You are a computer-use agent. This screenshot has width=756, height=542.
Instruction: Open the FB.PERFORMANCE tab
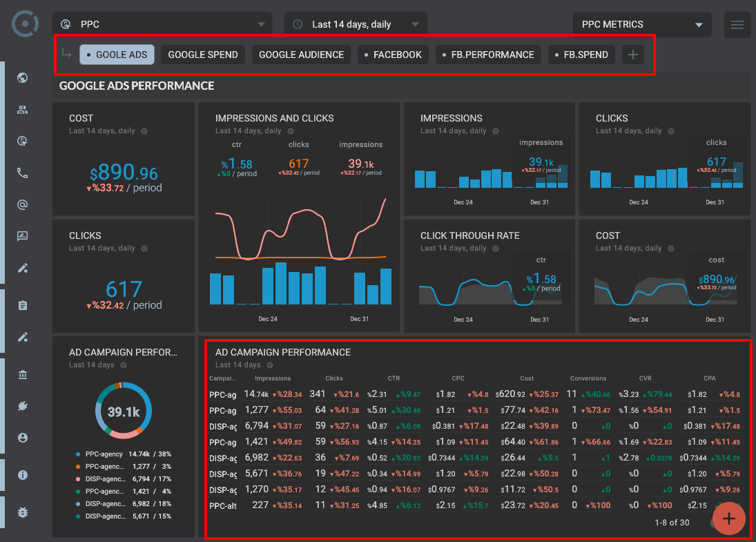(488, 55)
